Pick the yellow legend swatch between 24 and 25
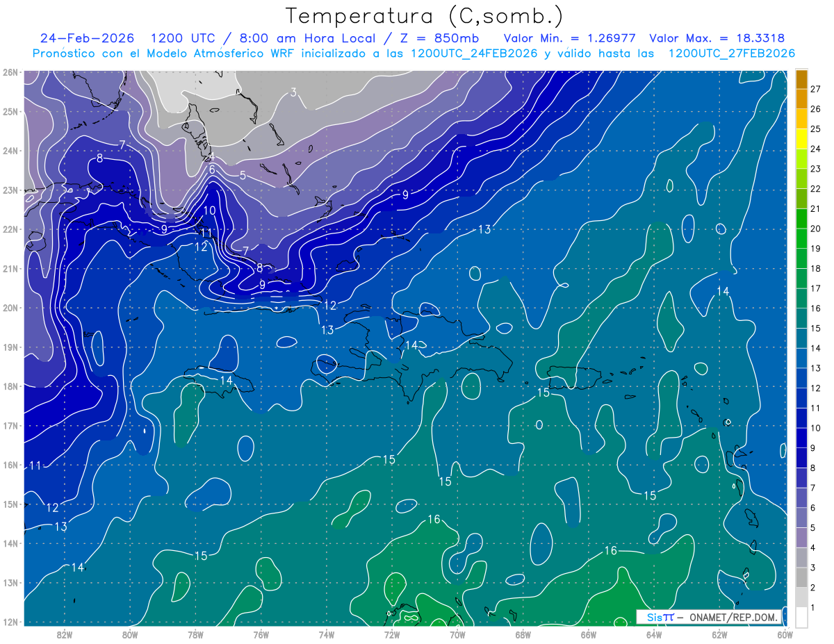Screen dimensions: 834x644 pos(801,139)
